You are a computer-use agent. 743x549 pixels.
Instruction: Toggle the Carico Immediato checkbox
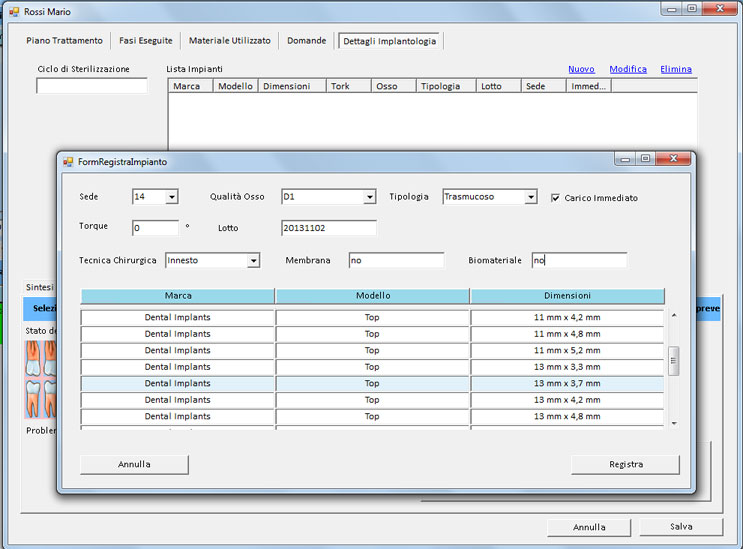(x=556, y=198)
